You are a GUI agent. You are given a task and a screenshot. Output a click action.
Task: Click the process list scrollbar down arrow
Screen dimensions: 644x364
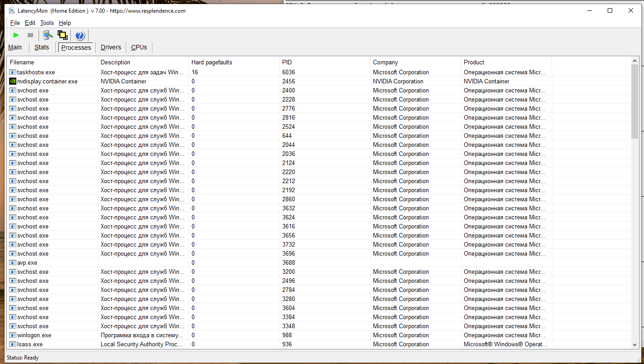634,345
